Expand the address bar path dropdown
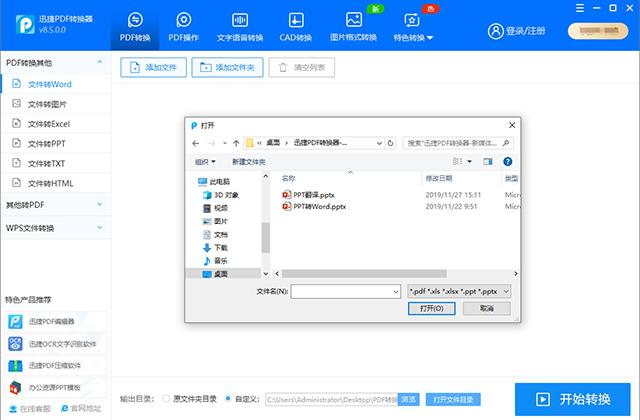Image resolution: width=640 pixels, height=420 pixels. coord(379,143)
